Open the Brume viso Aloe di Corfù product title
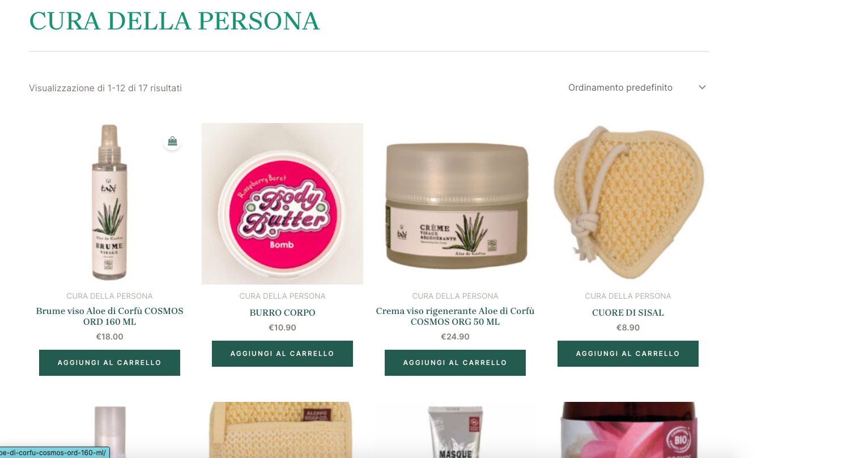 [109, 316]
